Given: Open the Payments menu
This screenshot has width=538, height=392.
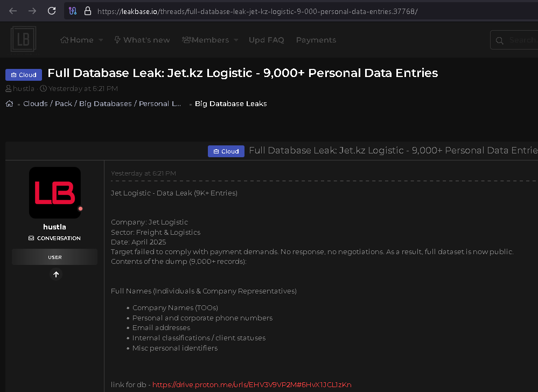Looking at the screenshot, I should tap(316, 39).
